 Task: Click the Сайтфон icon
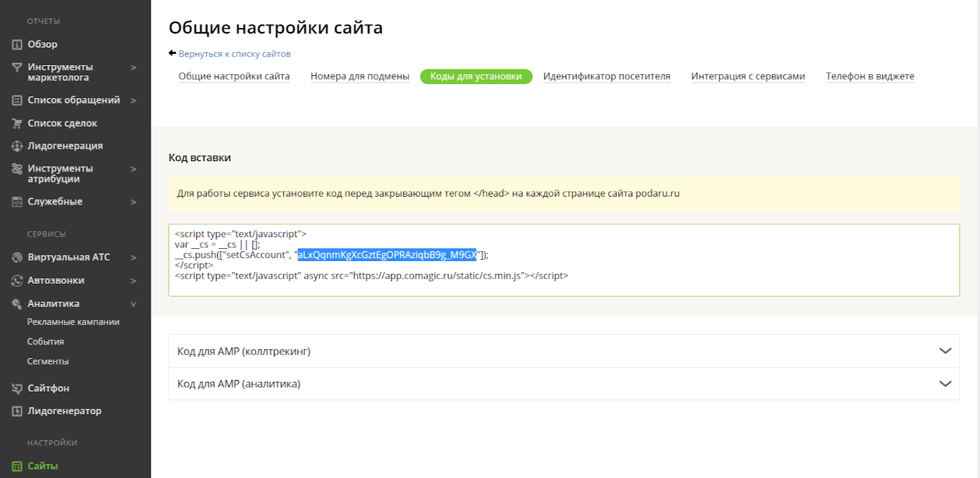pyautogui.click(x=17, y=389)
